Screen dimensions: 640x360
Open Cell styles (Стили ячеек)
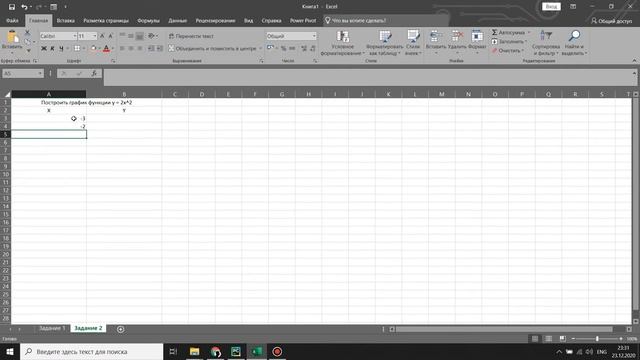413,42
